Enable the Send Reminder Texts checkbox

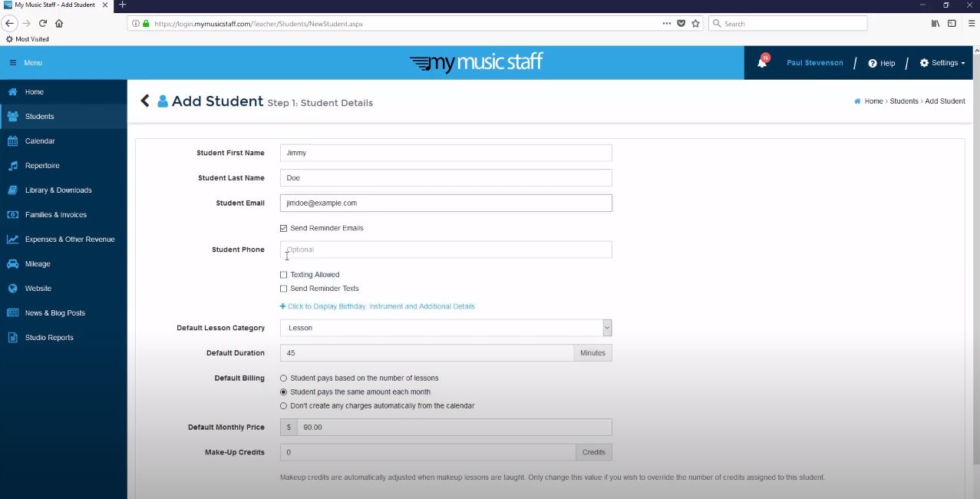(284, 289)
